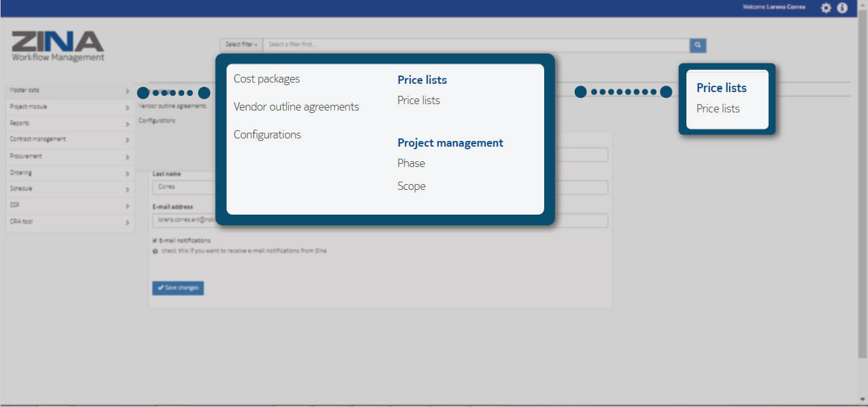Click the ZINA Workflow Management logo

click(x=58, y=46)
